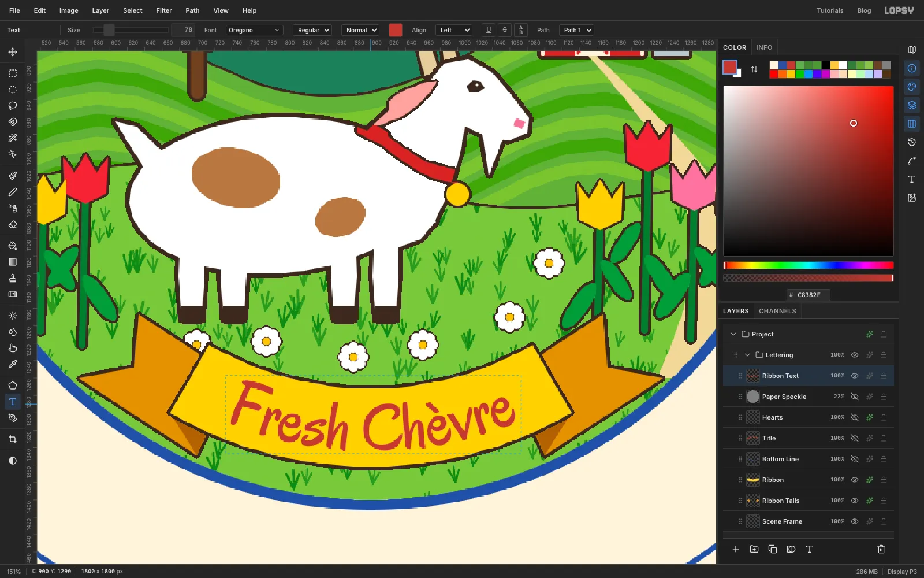Select the Eyedropper tool
This screenshot has width=924, height=578.
tap(13, 364)
